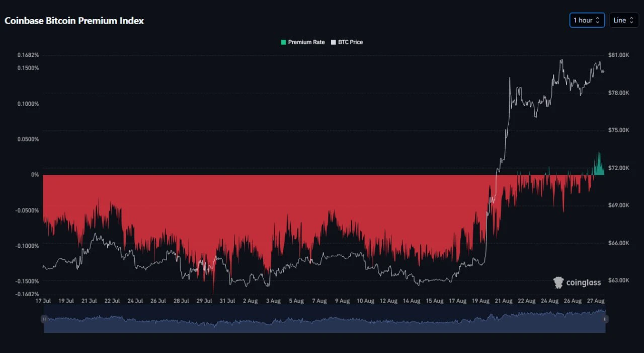This screenshot has height=353, width=644.
Task: Click the 14 Aug date label
Action: point(412,301)
